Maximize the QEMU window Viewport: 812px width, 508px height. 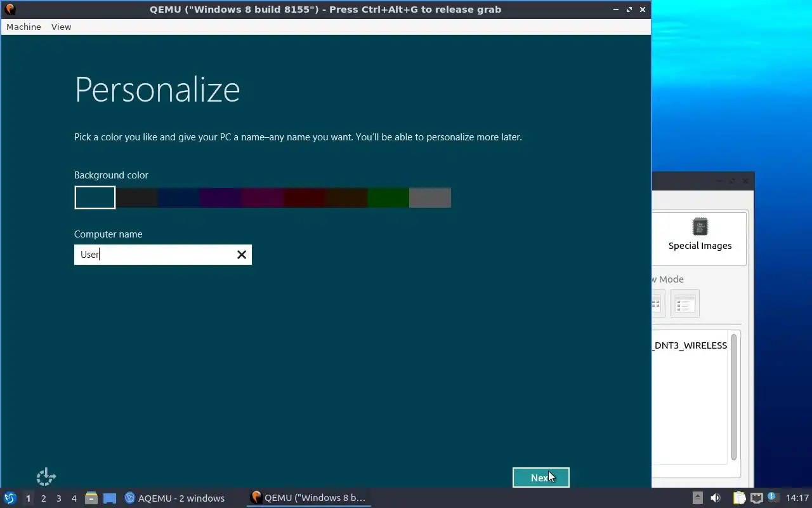tap(629, 10)
